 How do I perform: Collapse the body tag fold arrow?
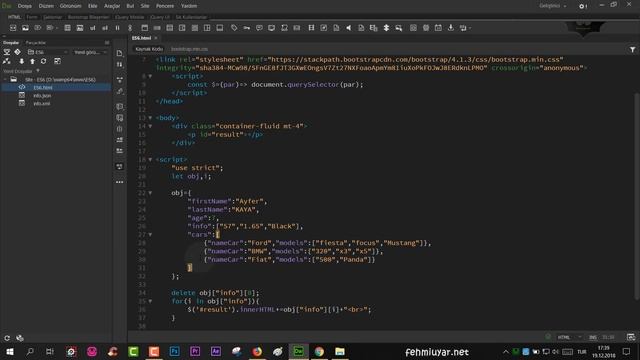coord(150,118)
